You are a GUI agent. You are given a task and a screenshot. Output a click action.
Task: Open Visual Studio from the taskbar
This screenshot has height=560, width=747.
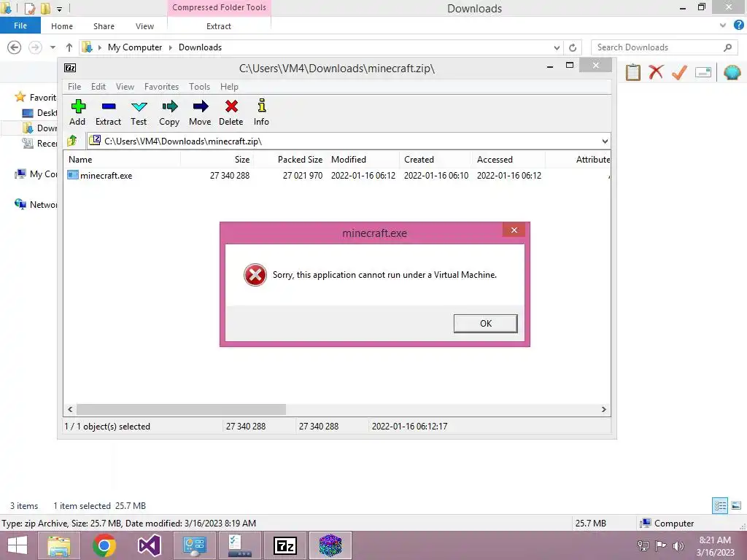[x=149, y=545]
